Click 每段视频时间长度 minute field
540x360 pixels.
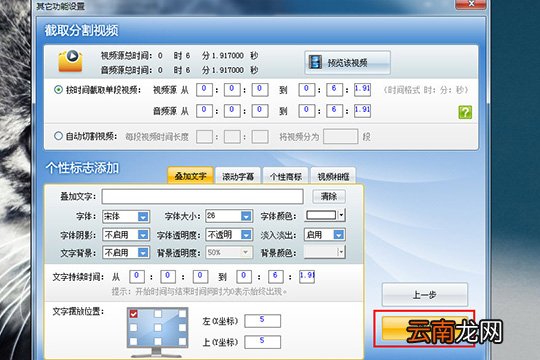(x=232, y=137)
